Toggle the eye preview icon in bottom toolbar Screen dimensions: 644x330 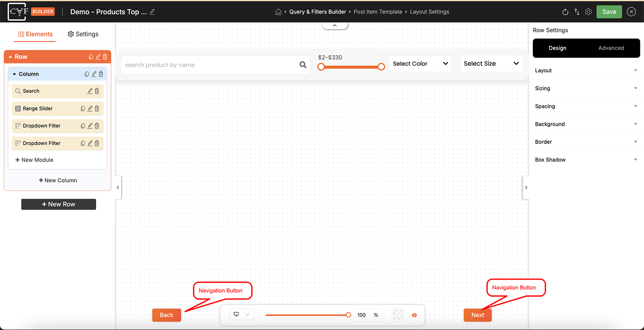(414, 315)
